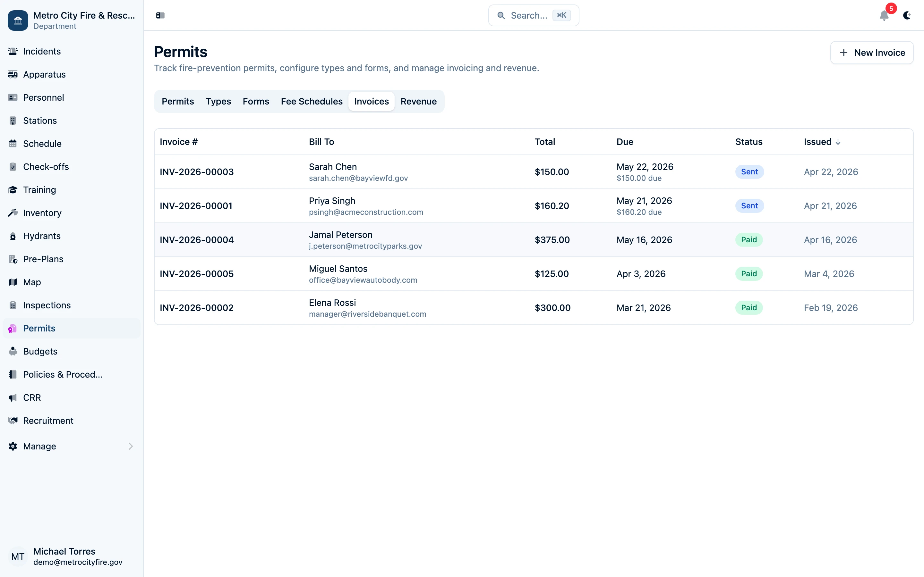Screen dimensions: 924x577
Task: Open the Fee Schedules tab
Action: tap(312, 101)
